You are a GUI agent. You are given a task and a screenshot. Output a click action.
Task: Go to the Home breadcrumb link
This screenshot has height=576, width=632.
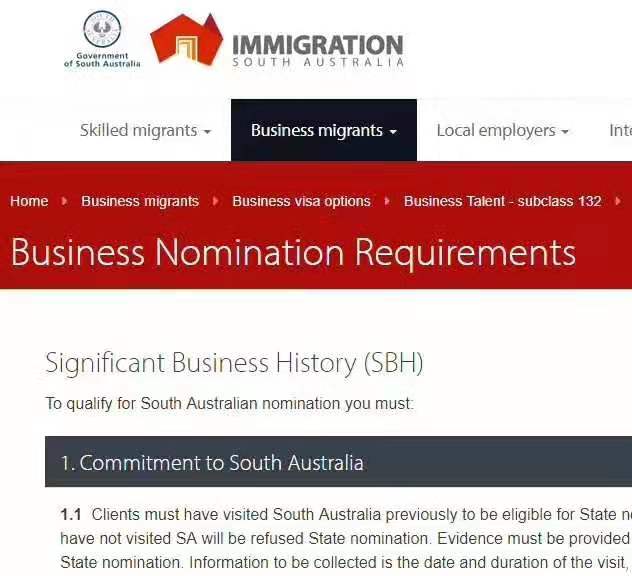click(x=29, y=201)
